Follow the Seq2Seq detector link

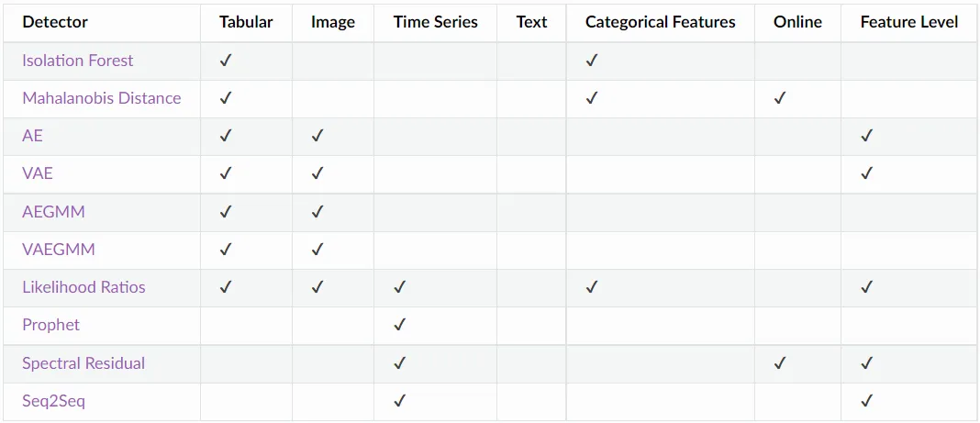tap(53, 400)
